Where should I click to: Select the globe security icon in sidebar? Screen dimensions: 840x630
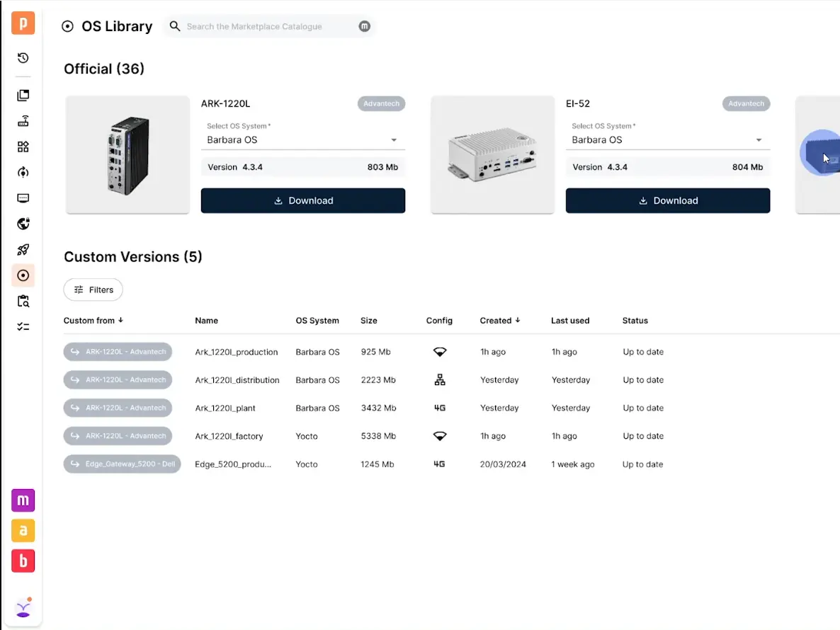click(x=23, y=224)
